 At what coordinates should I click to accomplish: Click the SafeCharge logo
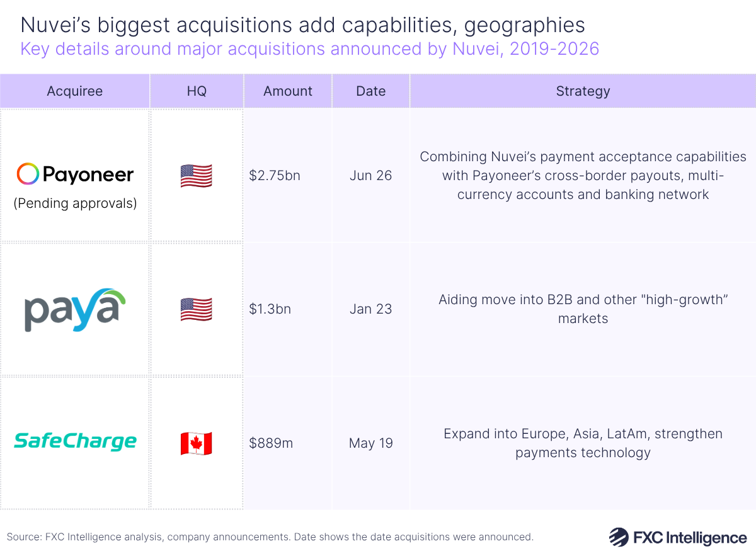tap(75, 441)
